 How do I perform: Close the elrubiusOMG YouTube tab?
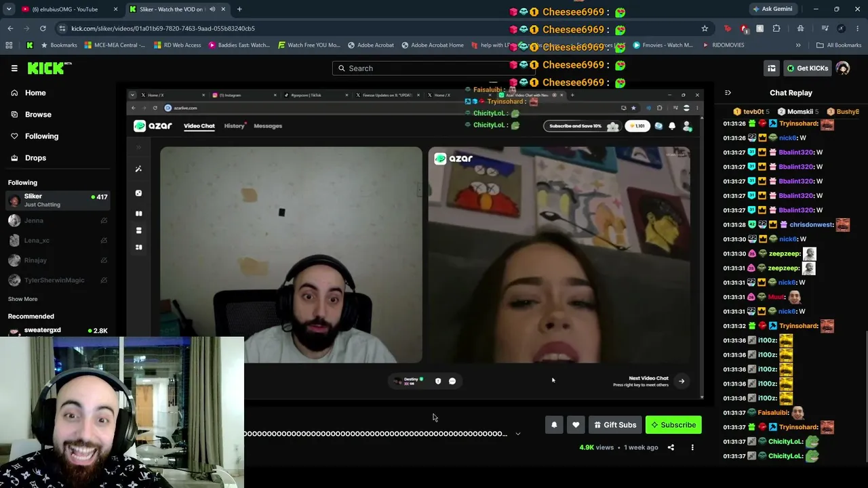click(x=115, y=9)
